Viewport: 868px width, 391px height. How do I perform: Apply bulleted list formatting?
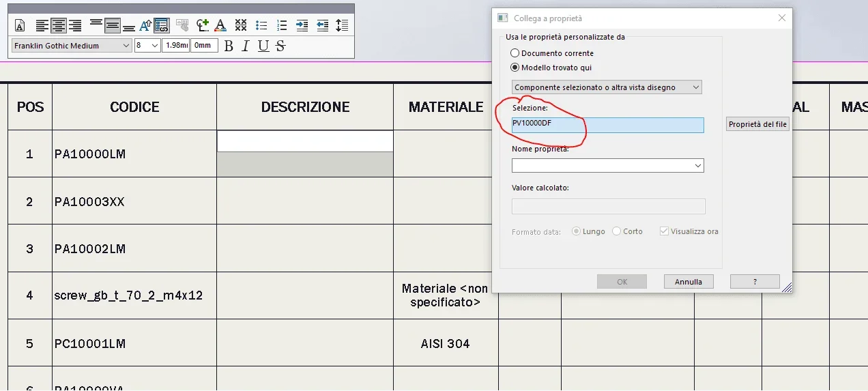click(261, 26)
